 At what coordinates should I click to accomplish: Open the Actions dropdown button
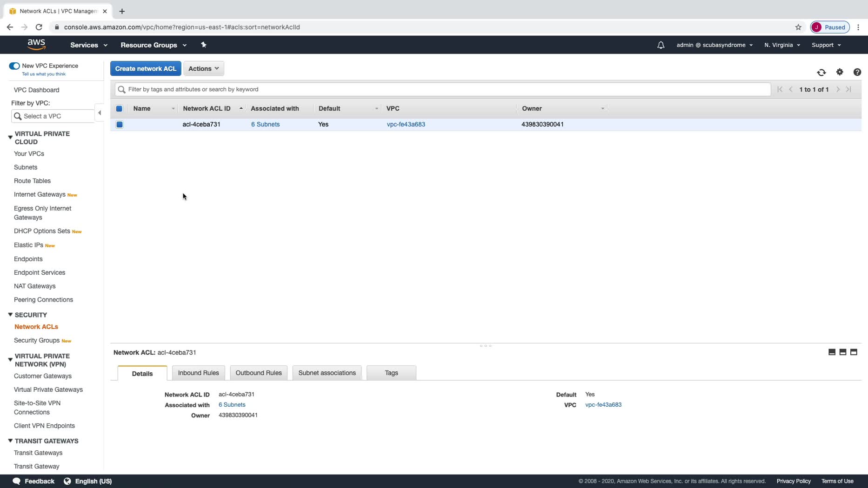pos(204,69)
